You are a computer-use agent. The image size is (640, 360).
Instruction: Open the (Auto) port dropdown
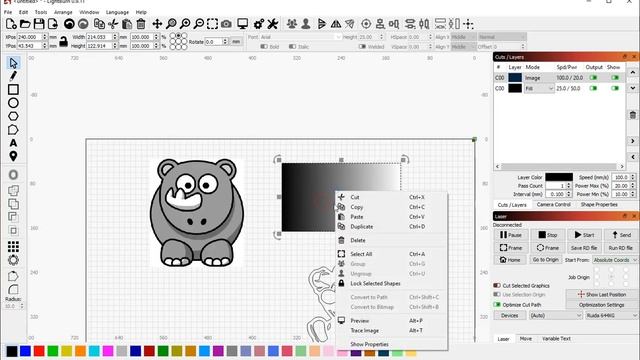coord(556,316)
